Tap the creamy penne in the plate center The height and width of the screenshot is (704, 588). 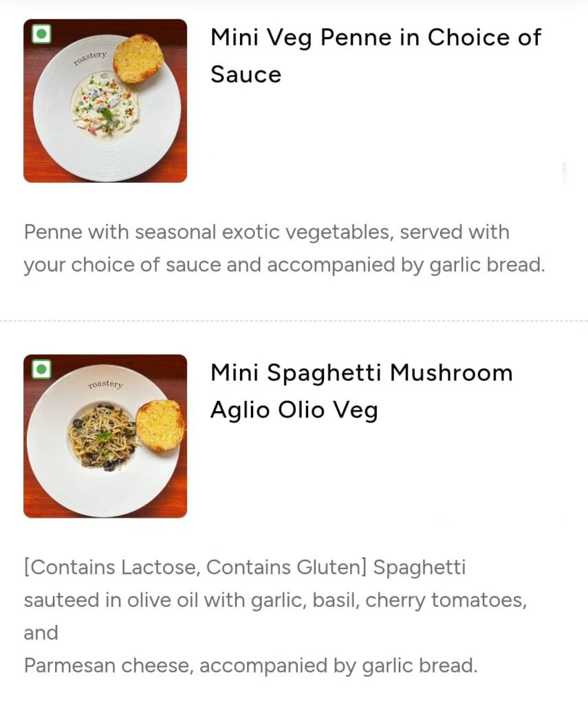[x=105, y=110]
